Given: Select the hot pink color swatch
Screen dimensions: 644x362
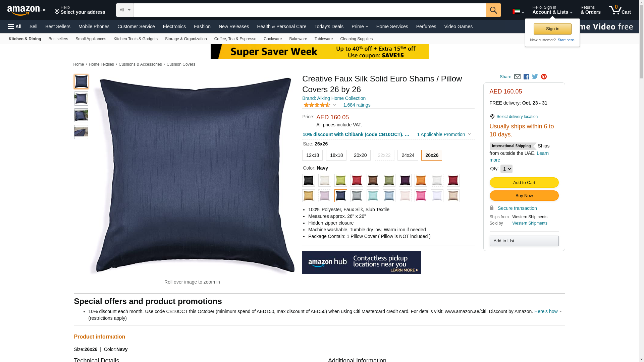Looking at the screenshot, I should click(x=421, y=196).
